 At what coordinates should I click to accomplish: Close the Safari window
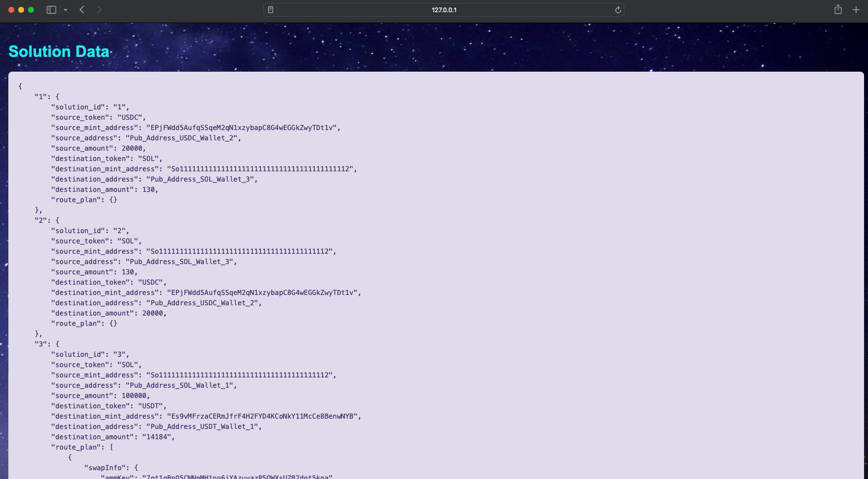(11, 10)
